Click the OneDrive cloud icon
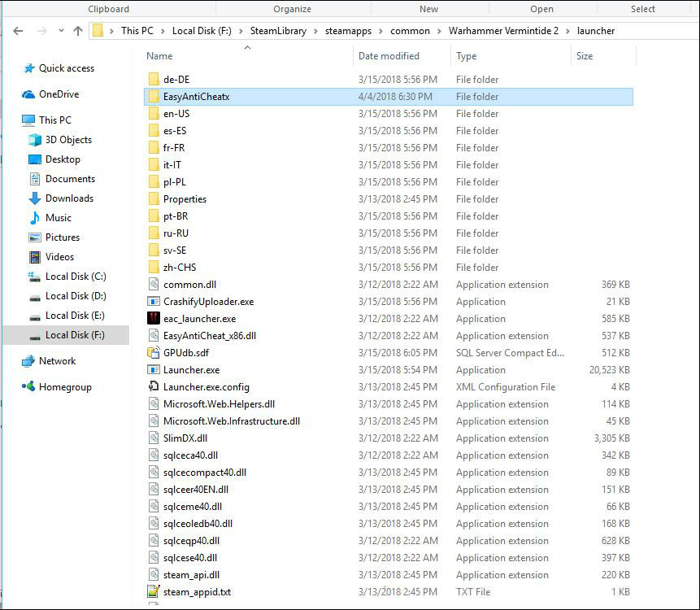The width and height of the screenshot is (700, 610). coord(28,94)
